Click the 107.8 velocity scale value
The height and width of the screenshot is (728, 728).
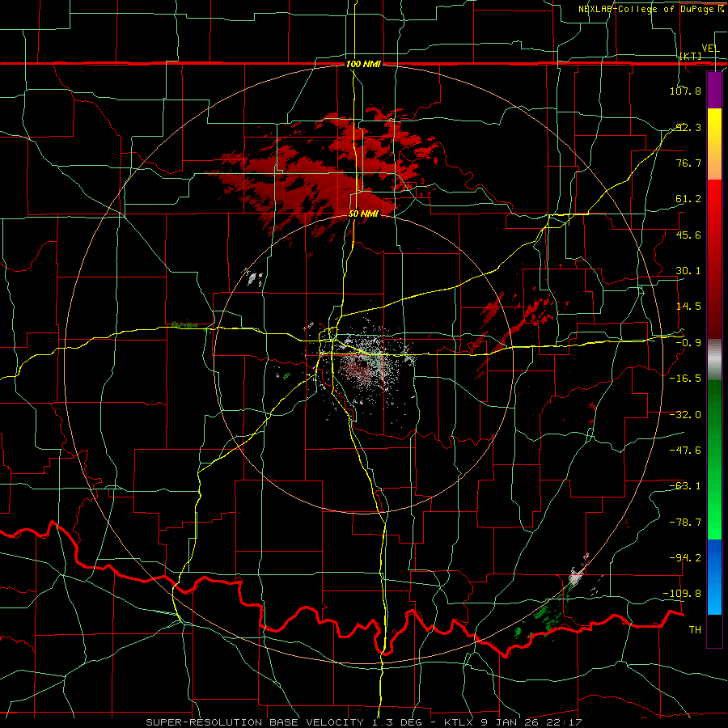pyautogui.click(x=685, y=91)
